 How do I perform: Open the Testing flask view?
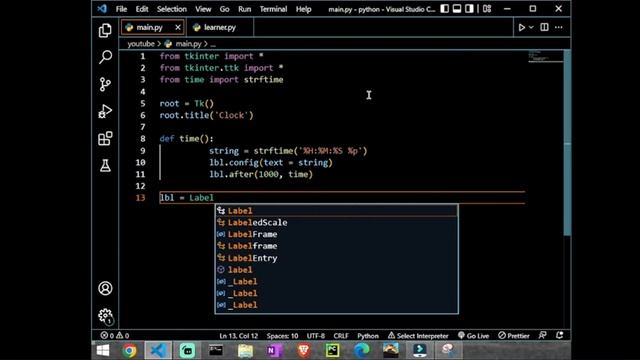105,165
